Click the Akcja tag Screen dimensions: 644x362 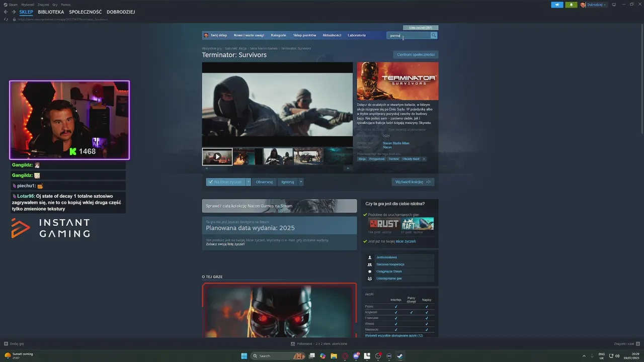[362, 159]
